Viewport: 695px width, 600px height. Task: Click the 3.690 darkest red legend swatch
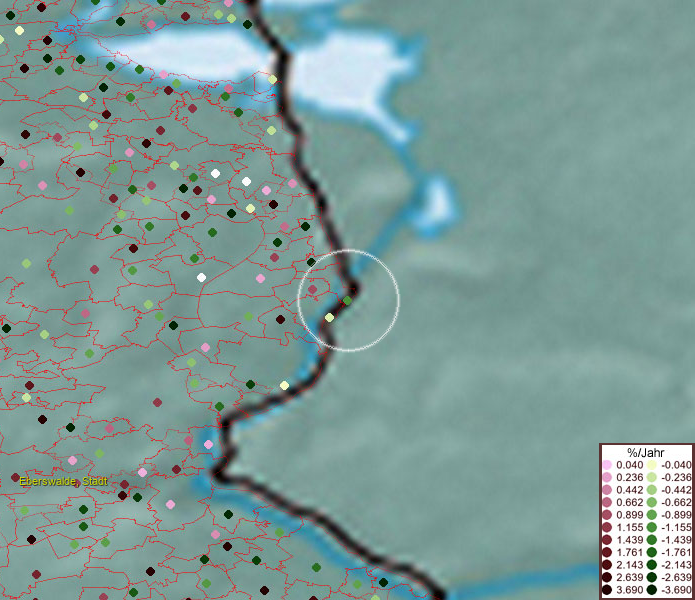tap(607, 590)
